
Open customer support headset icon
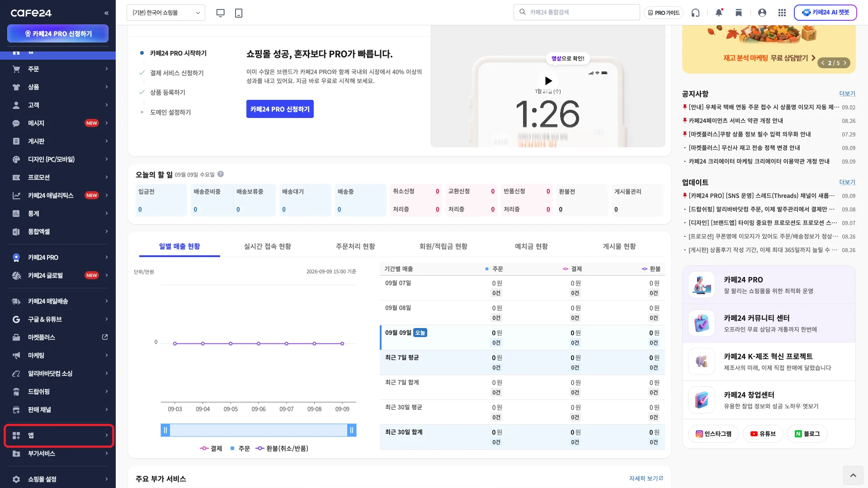point(695,13)
